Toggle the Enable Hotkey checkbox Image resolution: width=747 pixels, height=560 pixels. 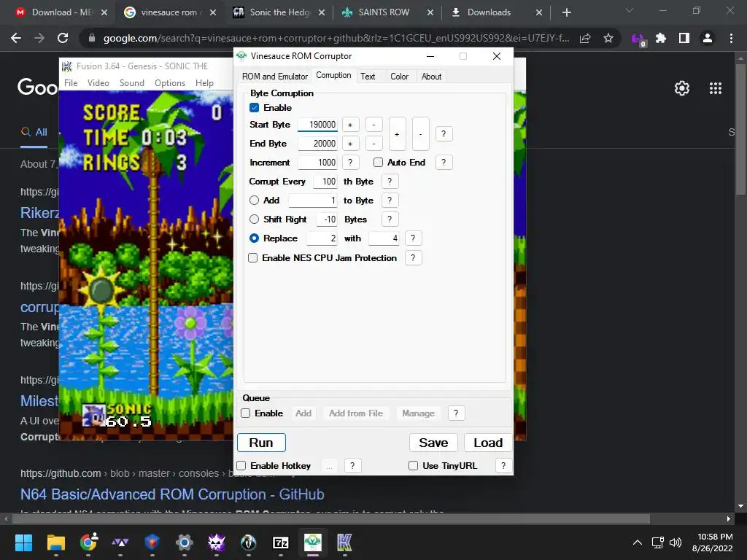coord(241,466)
